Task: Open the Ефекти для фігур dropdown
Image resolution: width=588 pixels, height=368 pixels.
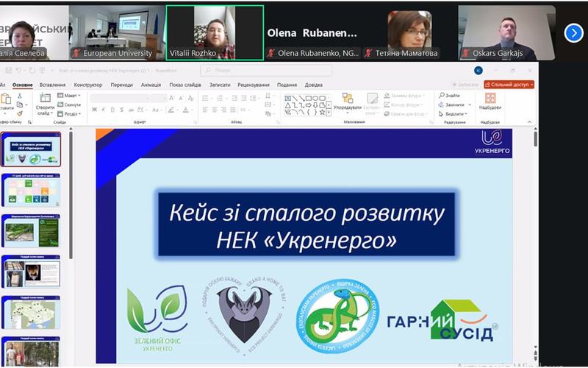Action: 406,114
